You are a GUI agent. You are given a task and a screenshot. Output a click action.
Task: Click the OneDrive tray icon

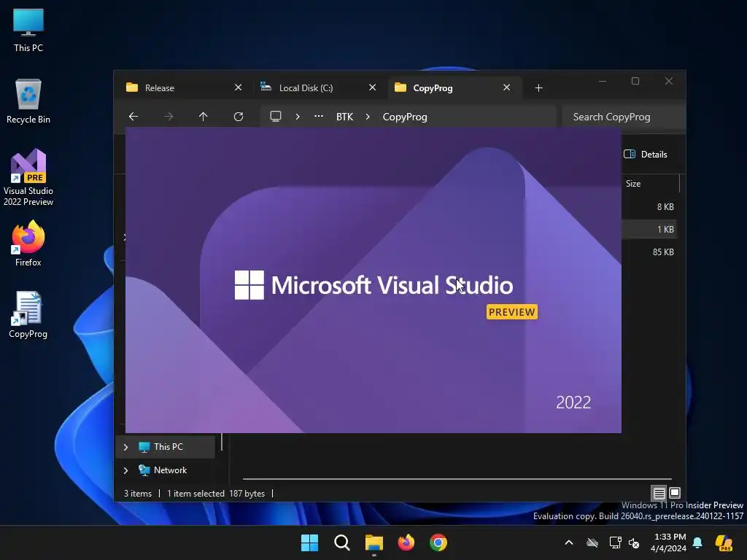click(592, 542)
